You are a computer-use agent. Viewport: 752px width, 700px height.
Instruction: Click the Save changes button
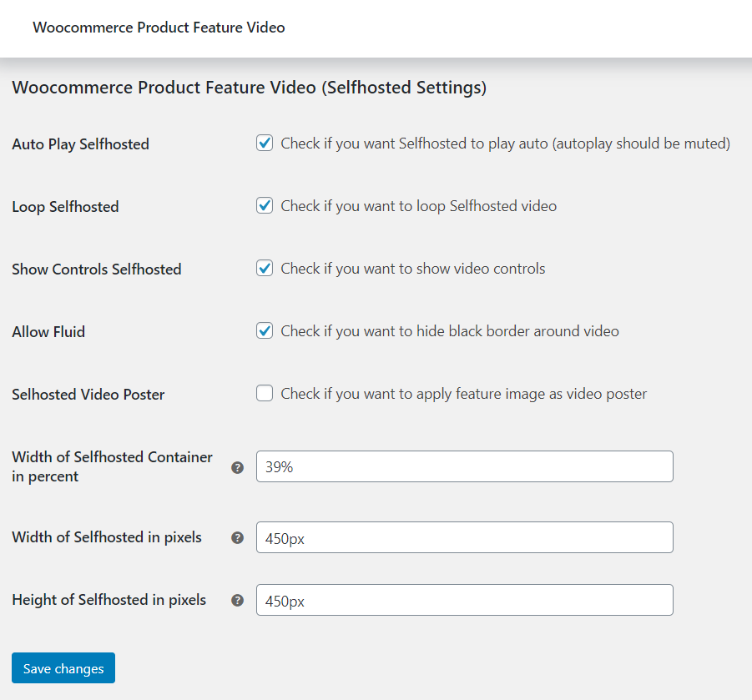click(63, 667)
